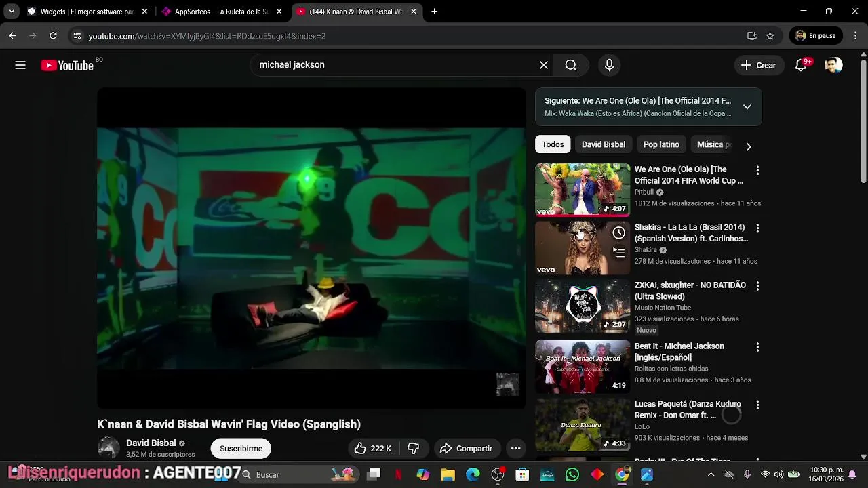Clear the search box with X icon
Screen dimensions: 868x488
tap(544, 65)
